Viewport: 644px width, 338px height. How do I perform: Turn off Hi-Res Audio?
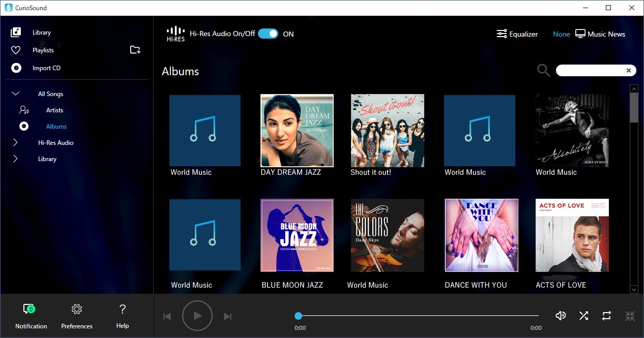coord(268,33)
